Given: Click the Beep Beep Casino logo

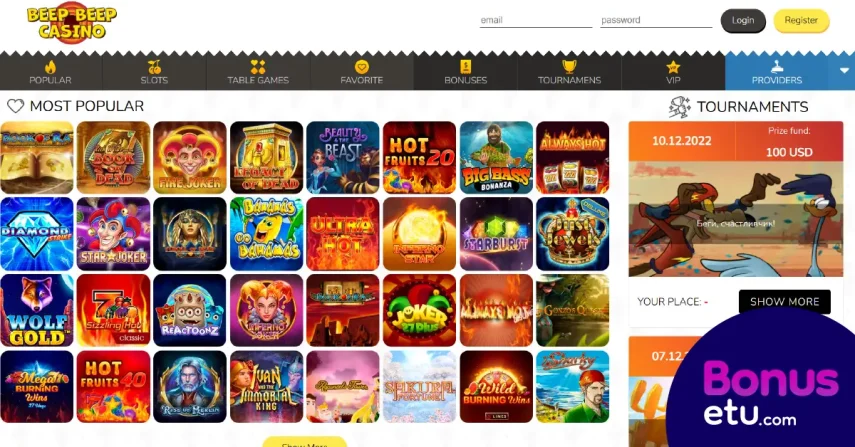Looking at the screenshot, I should pos(71,23).
